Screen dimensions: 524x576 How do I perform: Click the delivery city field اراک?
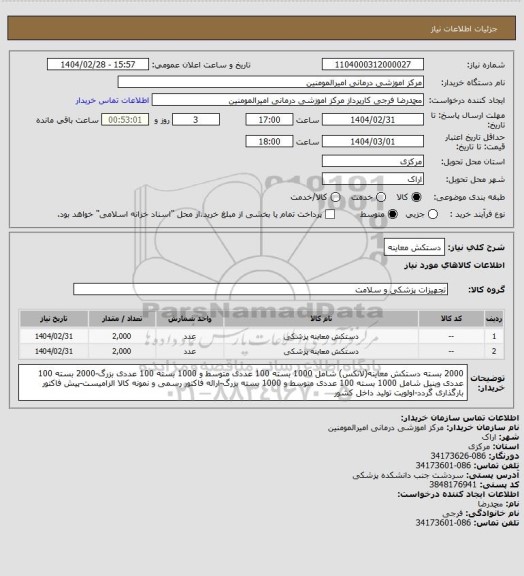(x=373, y=179)
